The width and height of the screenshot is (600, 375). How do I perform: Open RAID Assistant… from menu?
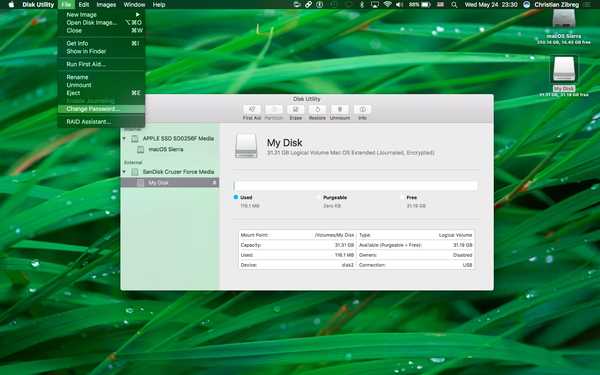[x=101, y=122]
